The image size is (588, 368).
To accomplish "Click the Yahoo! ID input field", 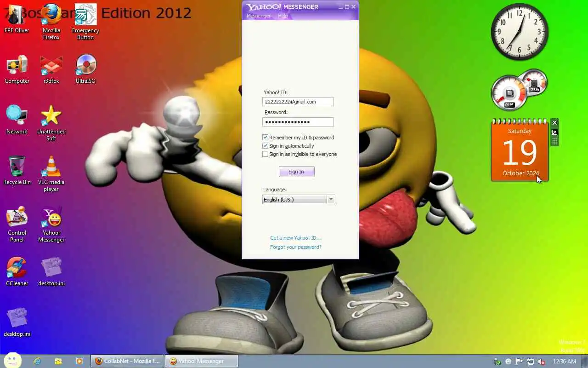I will point(298,102).
